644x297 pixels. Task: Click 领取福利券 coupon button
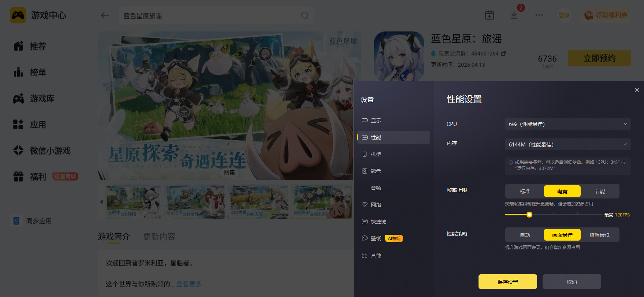606,15
